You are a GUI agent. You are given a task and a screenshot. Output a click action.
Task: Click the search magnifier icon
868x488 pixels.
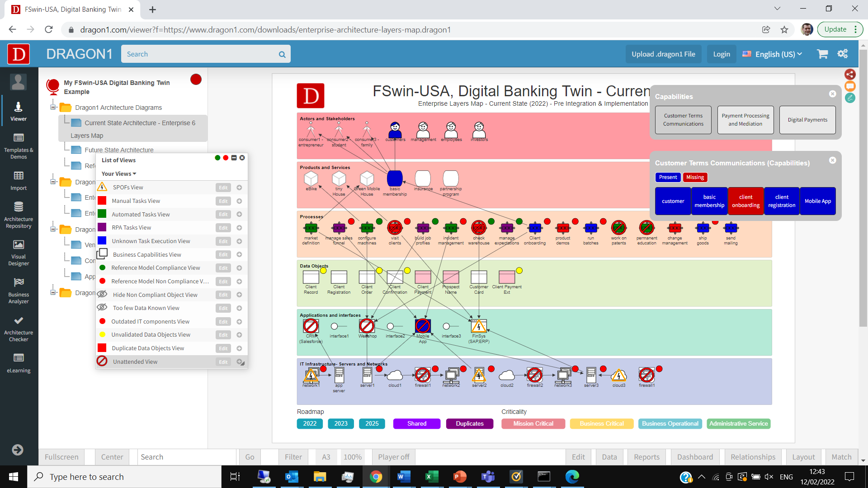pyautogui.click(x=282, y=54)
